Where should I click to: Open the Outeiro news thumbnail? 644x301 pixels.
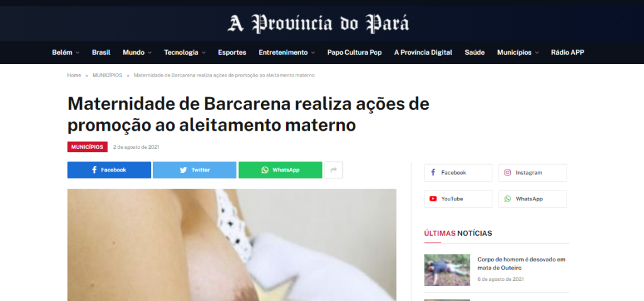[x=447, y=270]
